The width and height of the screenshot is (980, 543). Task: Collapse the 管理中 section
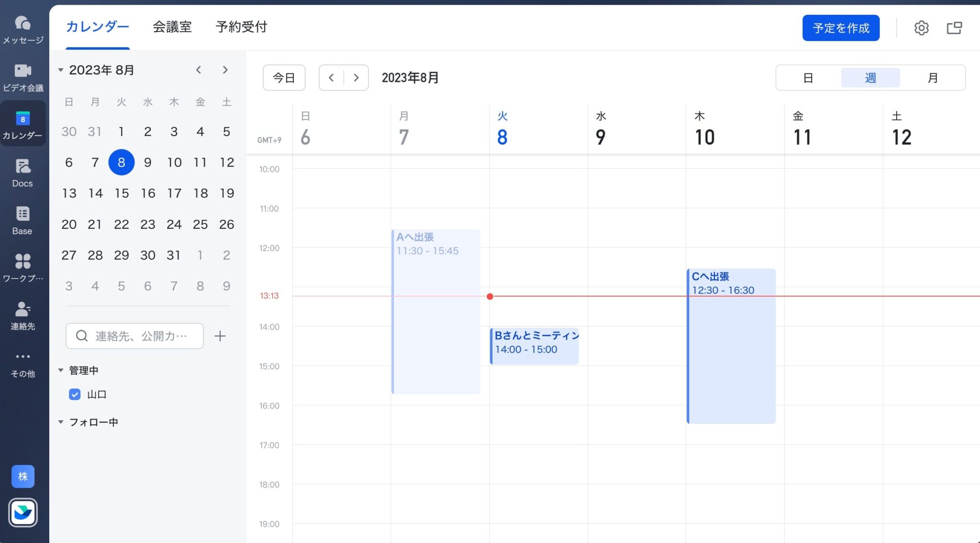click(61, 370)
